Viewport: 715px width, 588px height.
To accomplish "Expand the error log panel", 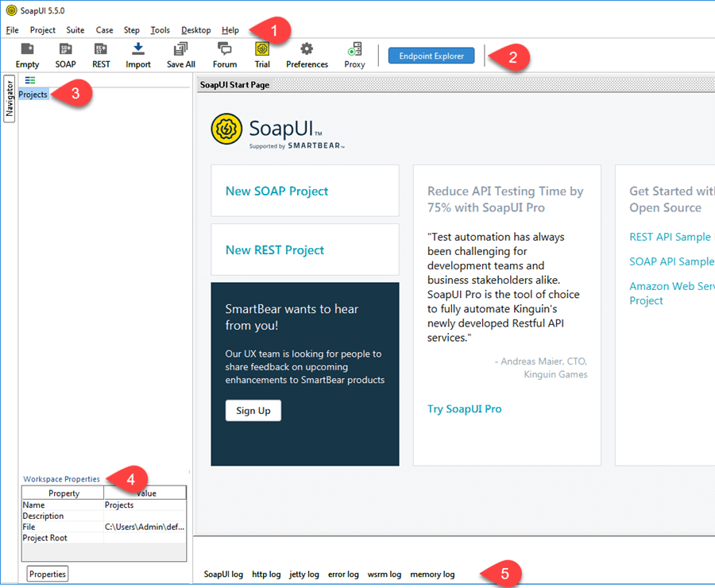I will point(343,574).
